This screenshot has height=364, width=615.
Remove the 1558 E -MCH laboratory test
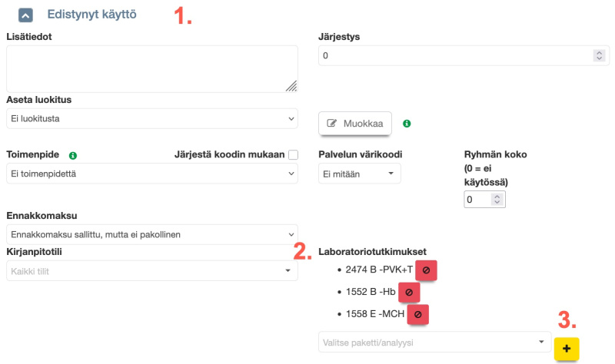coord(417,314)
